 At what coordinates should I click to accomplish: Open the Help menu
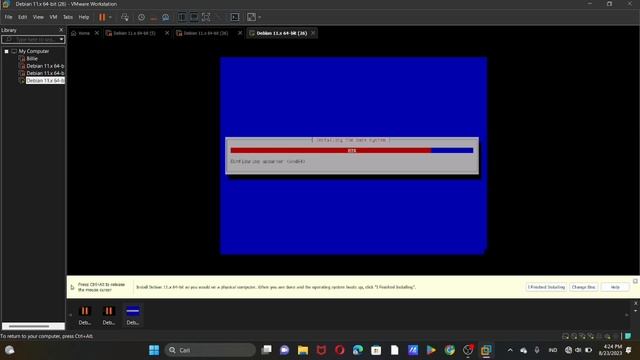[x=84, y=17]
